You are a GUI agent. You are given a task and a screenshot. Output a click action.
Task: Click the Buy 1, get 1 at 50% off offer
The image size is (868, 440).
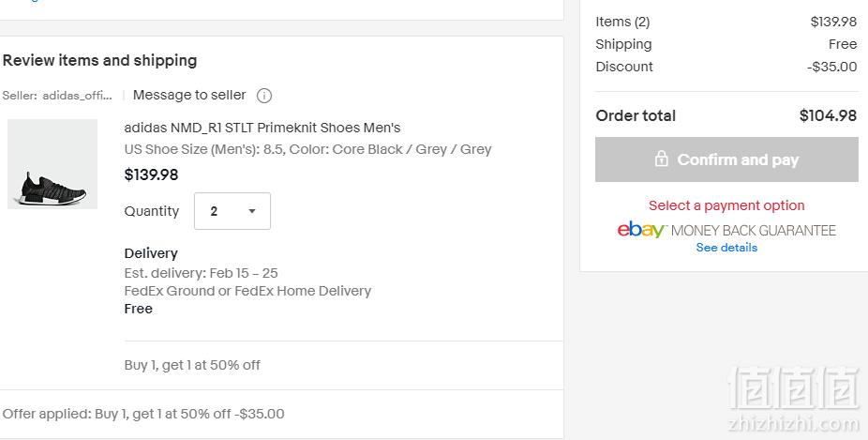click(192, 365)
